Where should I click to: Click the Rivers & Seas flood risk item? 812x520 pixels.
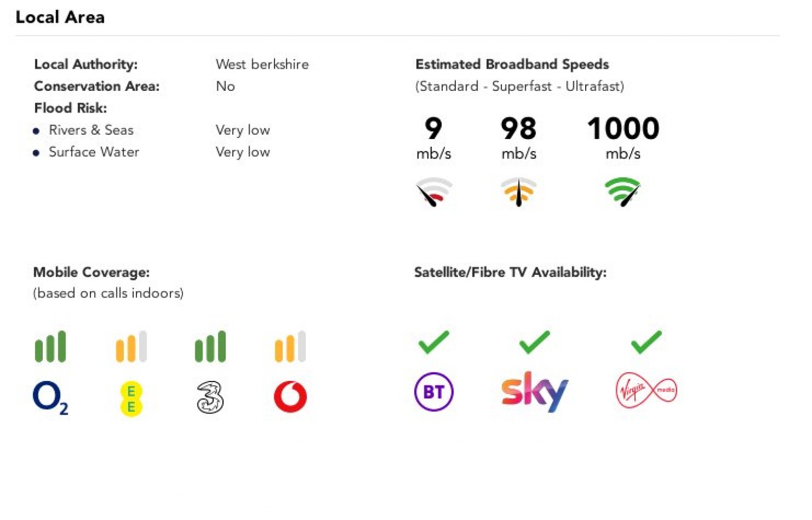91,130
